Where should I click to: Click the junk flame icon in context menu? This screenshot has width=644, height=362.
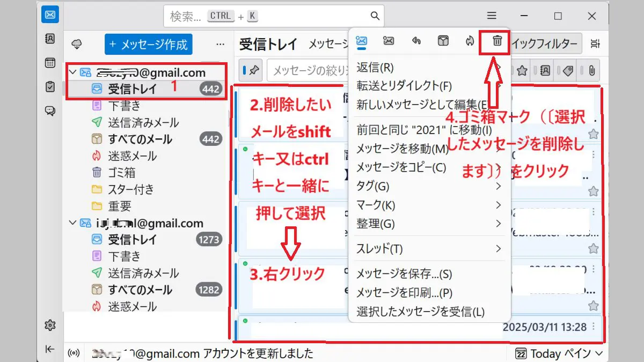coord(470,40)
